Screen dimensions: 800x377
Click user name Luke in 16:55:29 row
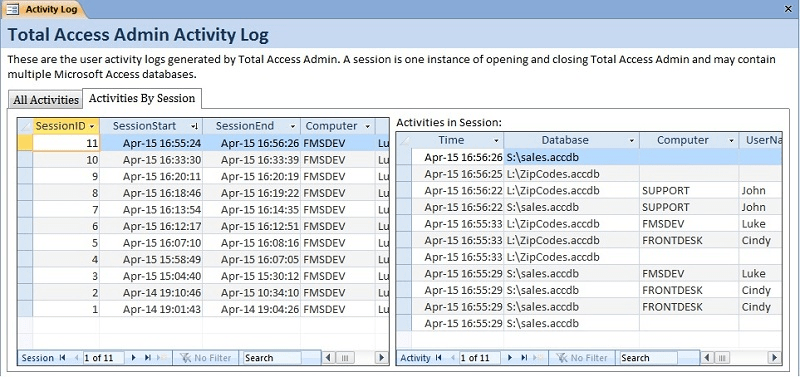click(760, 273)
